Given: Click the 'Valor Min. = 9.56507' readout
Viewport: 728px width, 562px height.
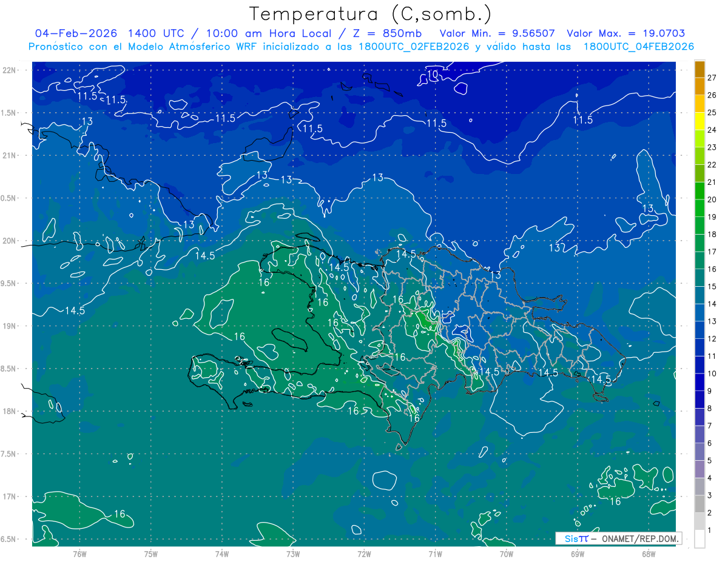Looking at the screenshot, I should [497, 33].
